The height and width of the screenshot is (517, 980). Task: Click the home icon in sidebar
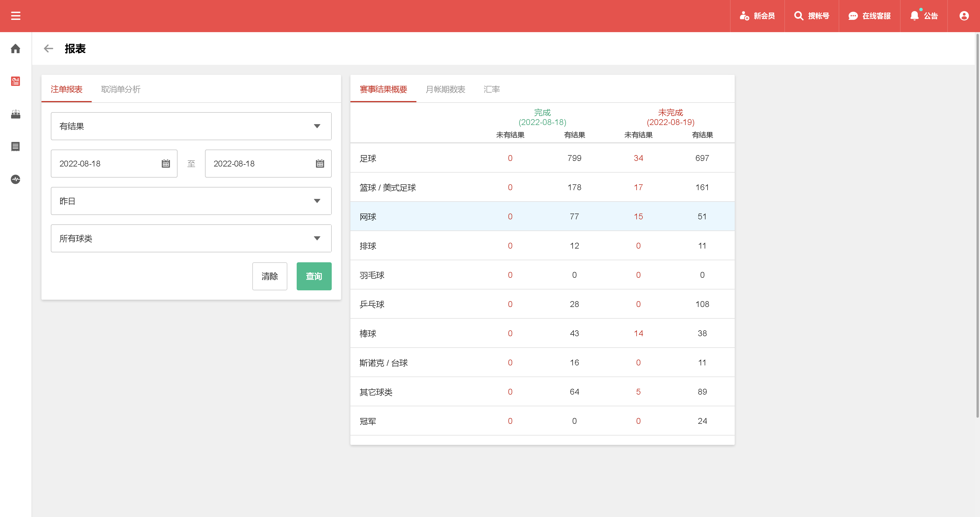click(15, 49)
